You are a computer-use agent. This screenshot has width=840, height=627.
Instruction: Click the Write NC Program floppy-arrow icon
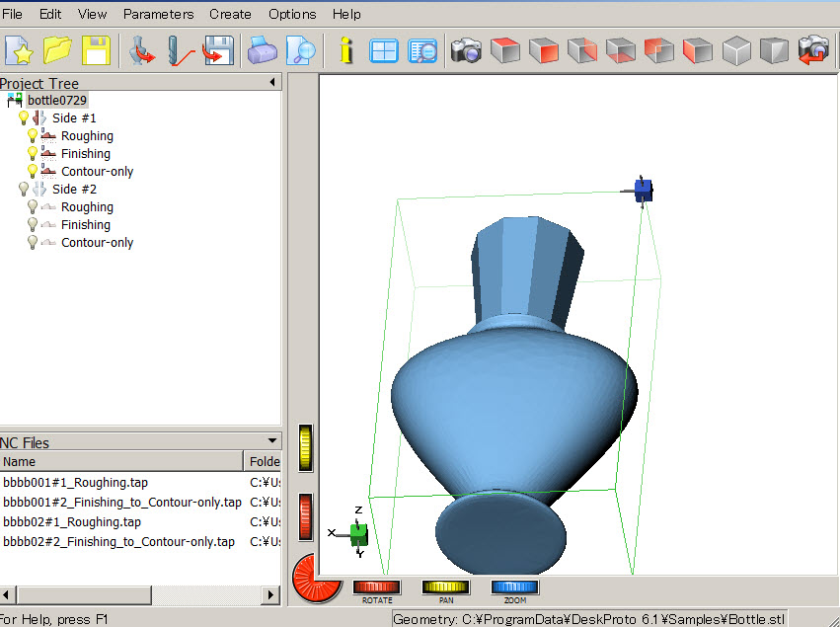click(218, 50)
